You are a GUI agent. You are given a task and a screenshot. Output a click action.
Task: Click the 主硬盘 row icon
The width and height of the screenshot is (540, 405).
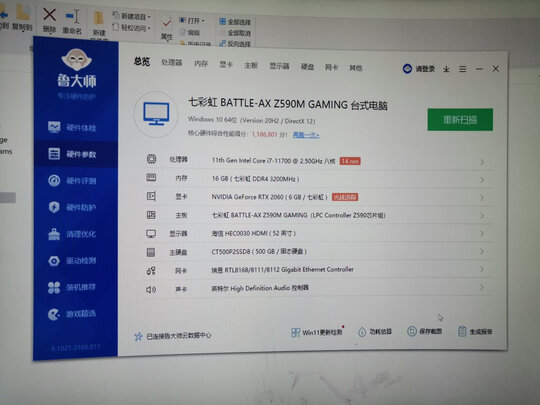point(151,252)
